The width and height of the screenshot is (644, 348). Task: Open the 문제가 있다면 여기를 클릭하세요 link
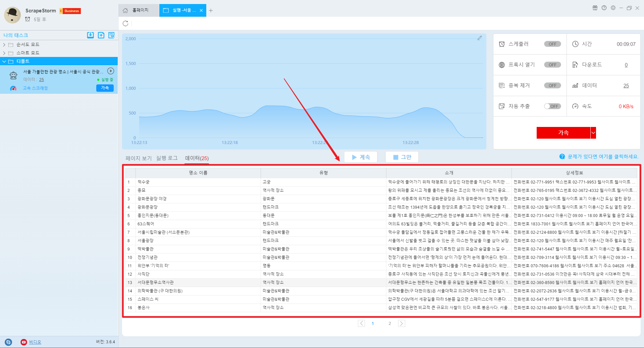(603, 156)
